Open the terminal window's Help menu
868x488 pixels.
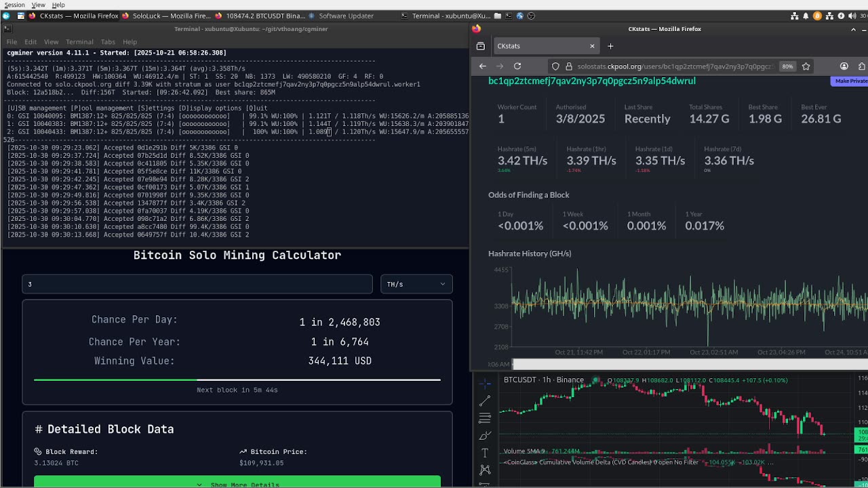pos(130,42)
